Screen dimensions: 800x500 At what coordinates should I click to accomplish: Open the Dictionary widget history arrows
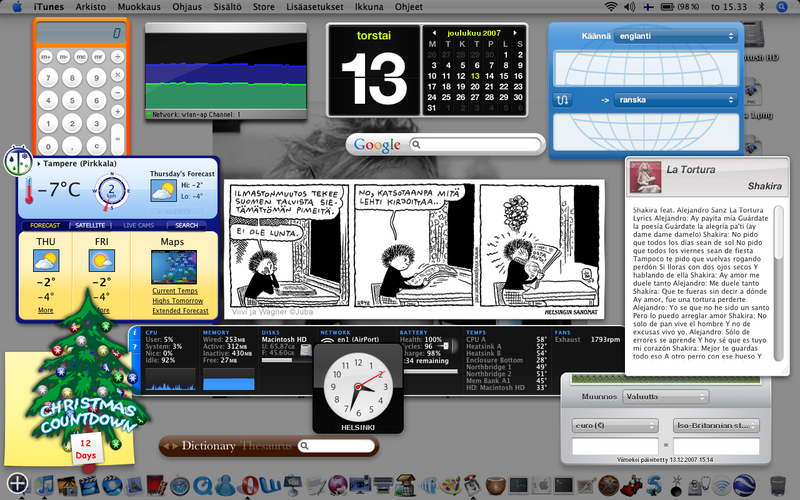coord(170,445)
